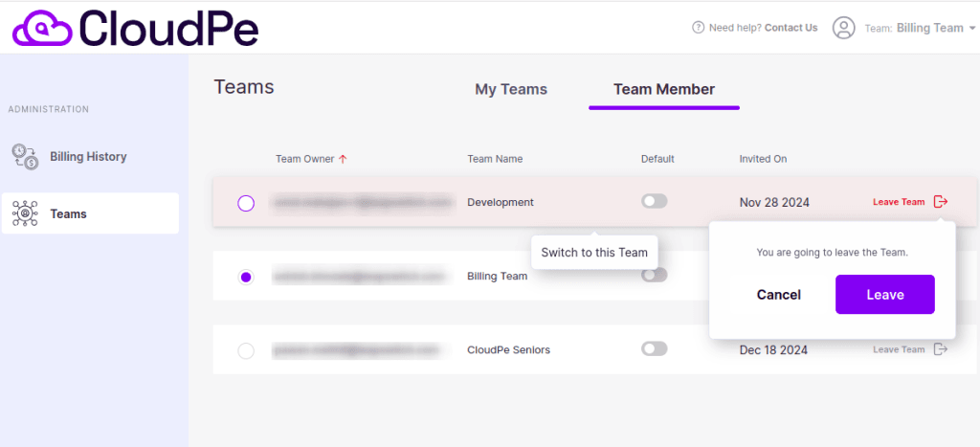Viewport: 980px width, 447px height.
Task: Toggle Default switch for Billing Team
Action: tap(655, 275)
